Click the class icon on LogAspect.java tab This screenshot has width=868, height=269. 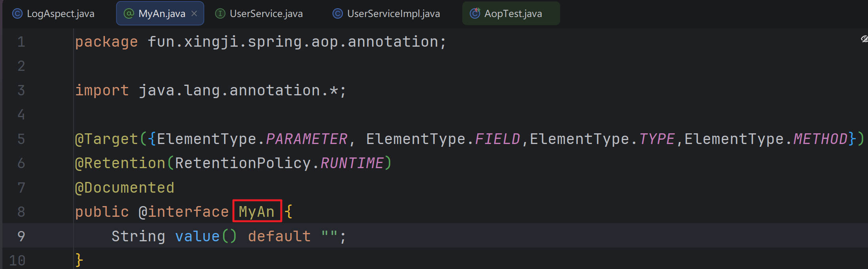[x=17, y=14]
